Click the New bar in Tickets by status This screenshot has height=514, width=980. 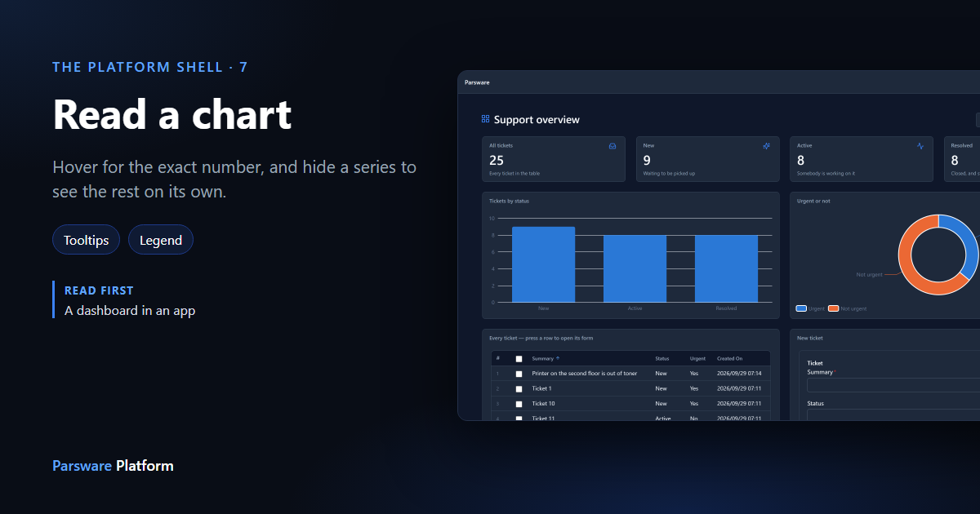(543, 264)
